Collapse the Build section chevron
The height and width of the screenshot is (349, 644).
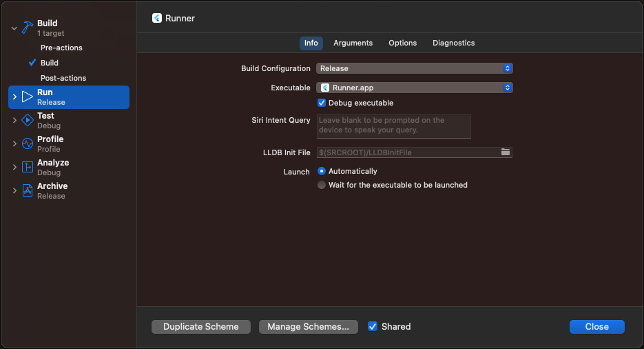14,28
